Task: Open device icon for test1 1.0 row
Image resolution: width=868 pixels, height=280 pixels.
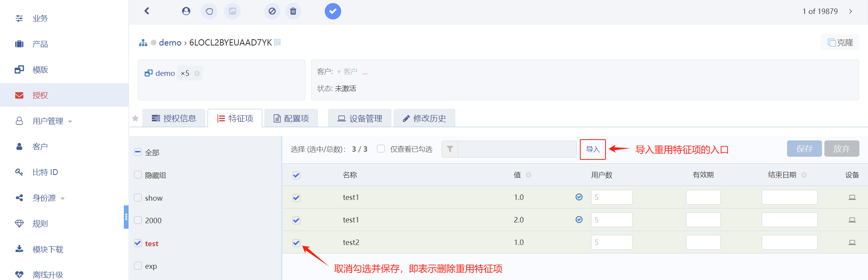Action: (852, 197)
